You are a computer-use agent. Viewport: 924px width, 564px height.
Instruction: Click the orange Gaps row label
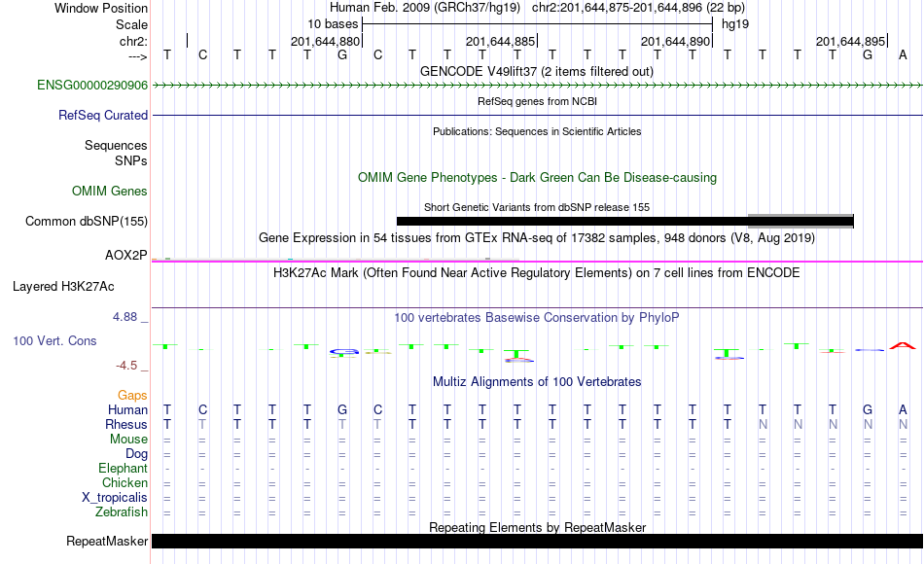[x=132, y=396]
